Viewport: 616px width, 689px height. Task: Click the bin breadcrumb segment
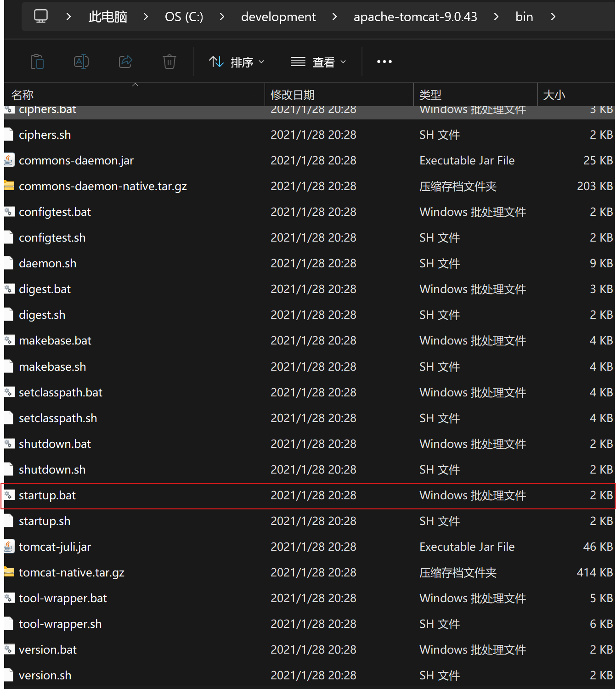524,17
